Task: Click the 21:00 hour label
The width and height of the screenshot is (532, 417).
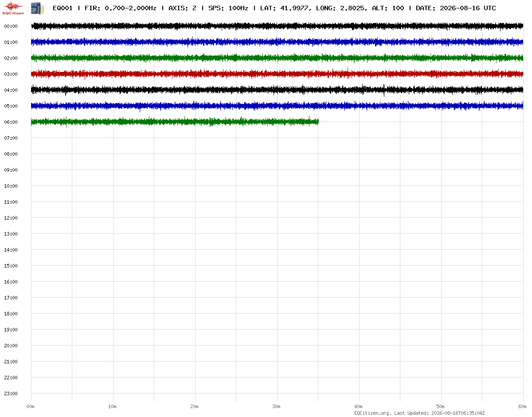Action: pyautogui.click(x=11, y=362)
